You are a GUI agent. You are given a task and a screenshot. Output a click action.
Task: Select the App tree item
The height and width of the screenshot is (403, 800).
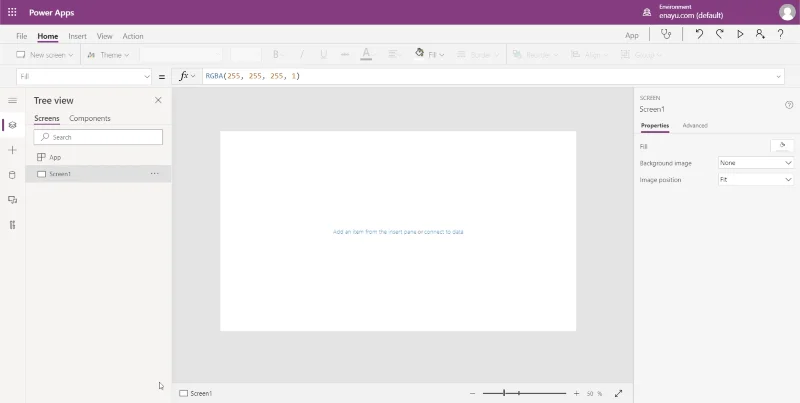98,157
